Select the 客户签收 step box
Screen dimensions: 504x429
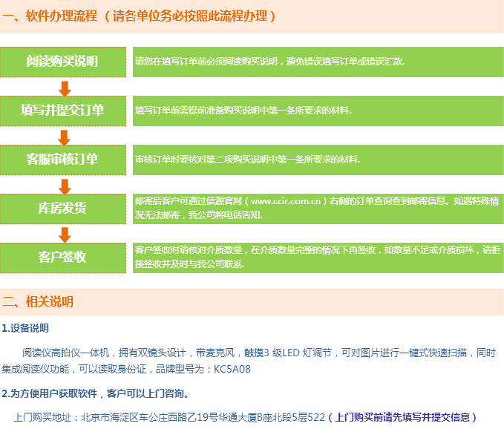point(63,257)
